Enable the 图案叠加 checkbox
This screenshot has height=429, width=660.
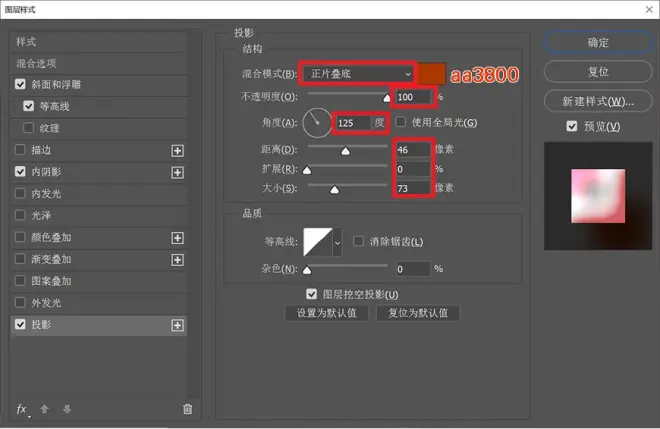click(x=20, y=281)
